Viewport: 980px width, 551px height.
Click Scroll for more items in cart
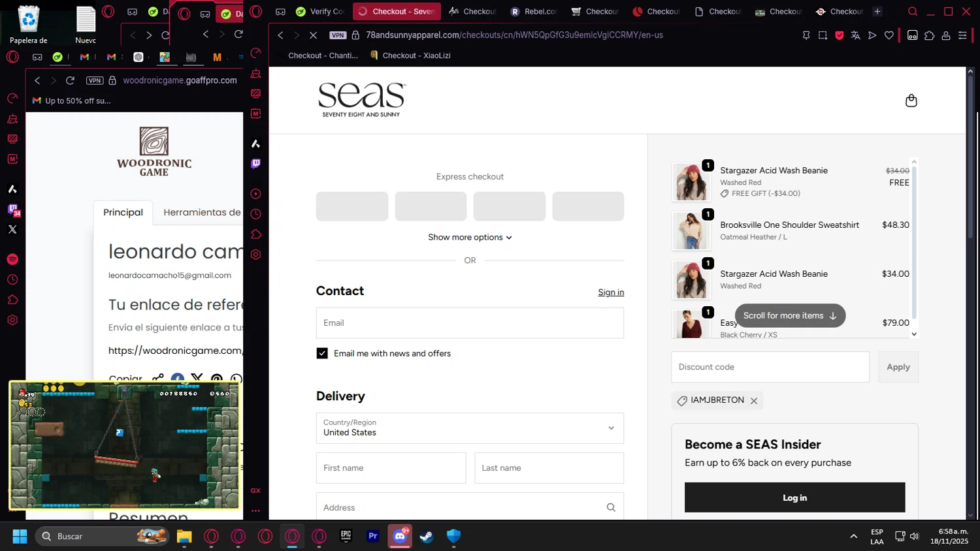click(790, 315)
